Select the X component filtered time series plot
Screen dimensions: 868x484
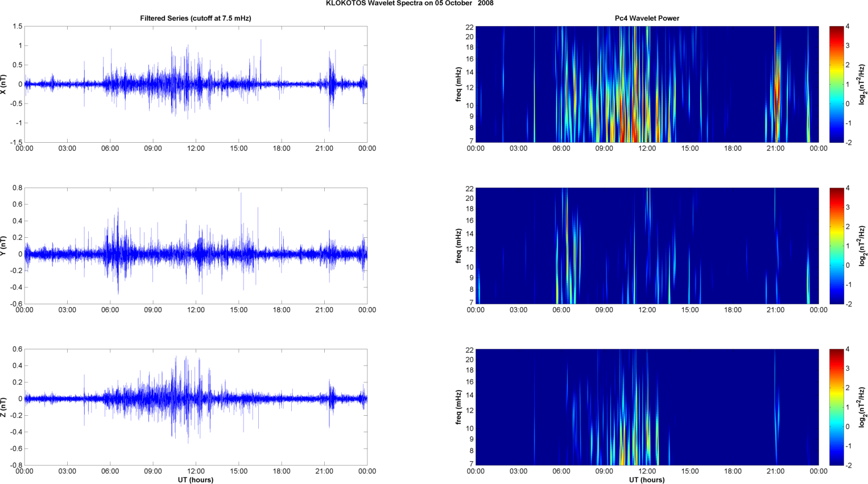tap(196, 84)
